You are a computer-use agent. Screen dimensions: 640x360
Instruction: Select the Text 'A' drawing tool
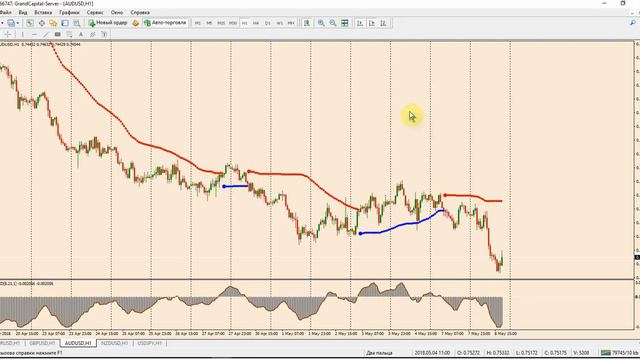pyautogui.click(x=81, y=35)
